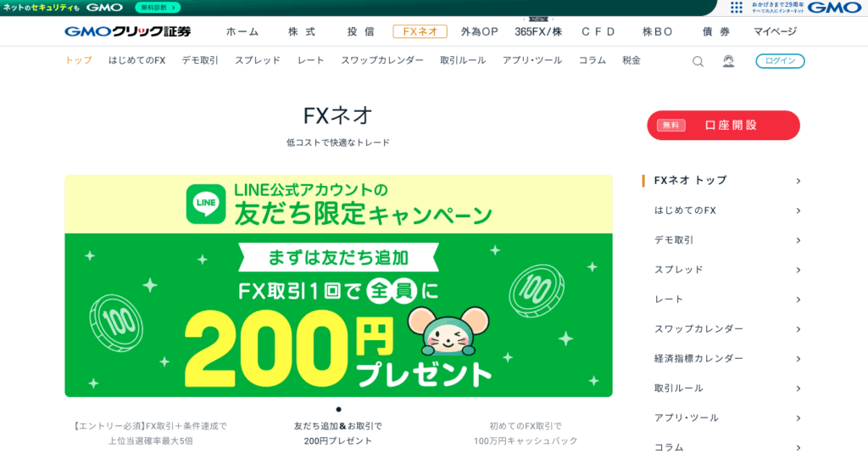Select the carousel slide indicator dot
868x465 pixels.
[338, 410]
